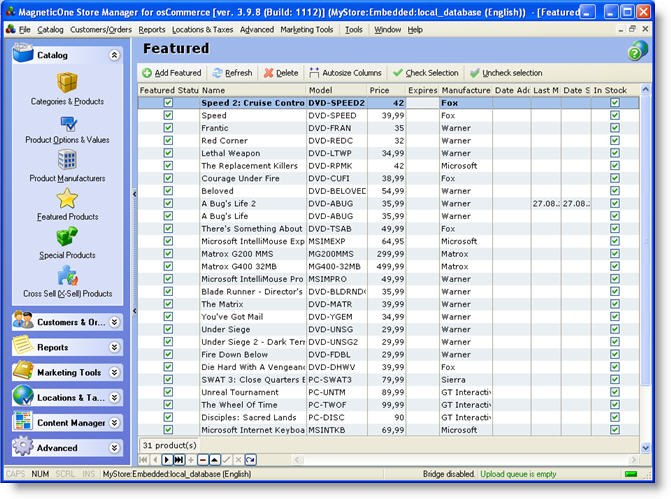Click the help globe icon
671x499 pixels.
pos(638,51)
